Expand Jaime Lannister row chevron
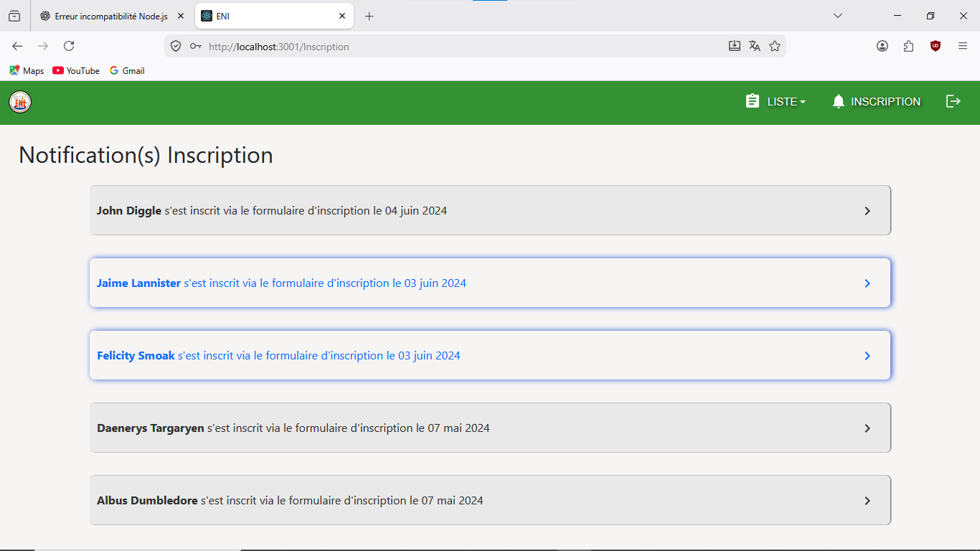Viewport: 980px width, 551px height. (x=867, y=283)
